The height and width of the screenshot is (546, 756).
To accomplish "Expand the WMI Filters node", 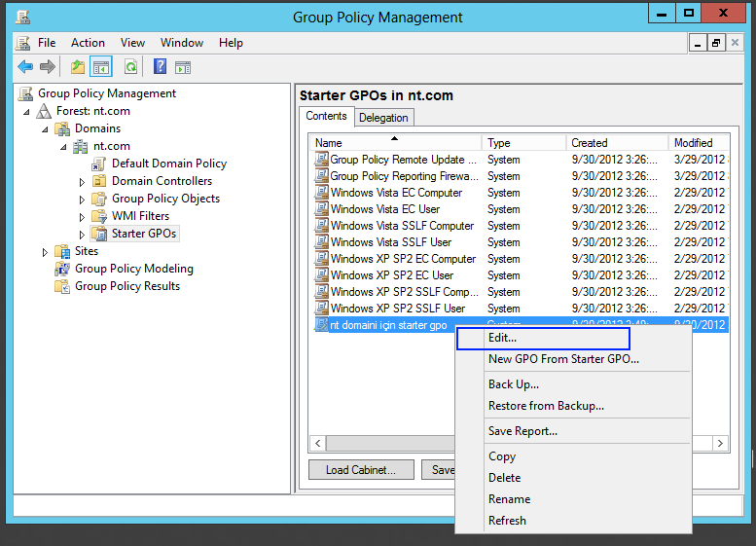I will [82, 217].
